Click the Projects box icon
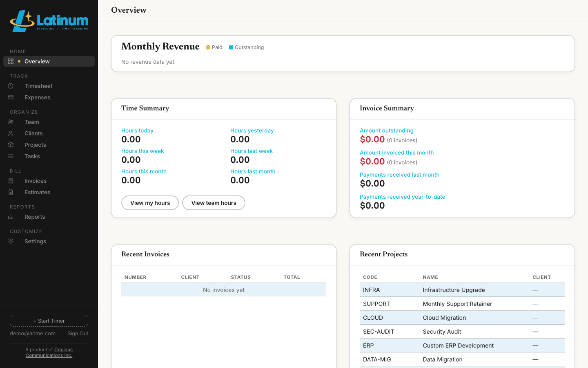Image resolution: width=588 pixels, height=368 pixels. 11,145
